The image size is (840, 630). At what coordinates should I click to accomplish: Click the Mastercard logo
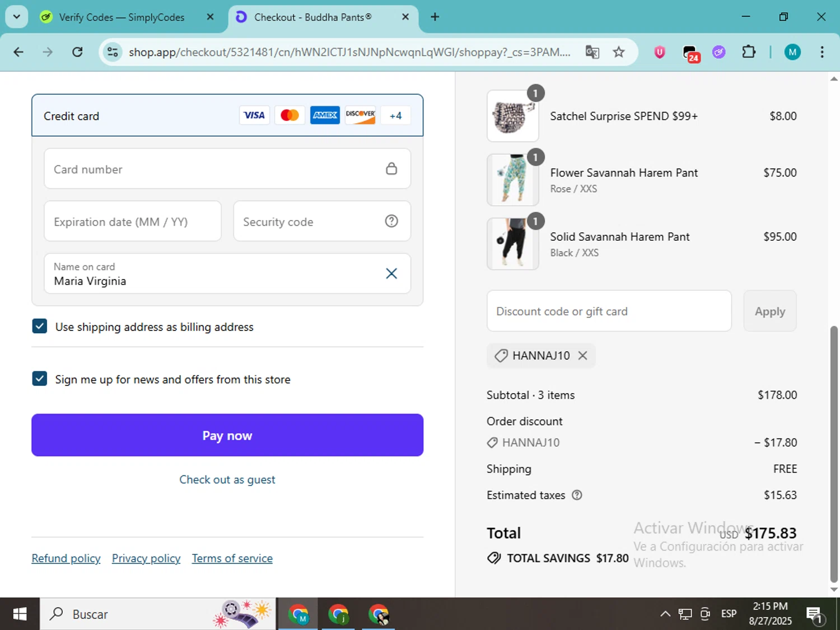(290, 115)
